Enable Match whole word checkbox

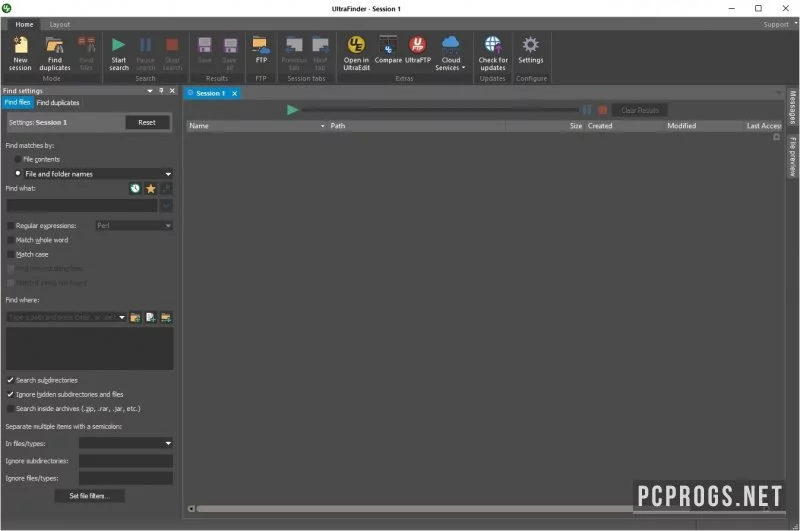11,240
